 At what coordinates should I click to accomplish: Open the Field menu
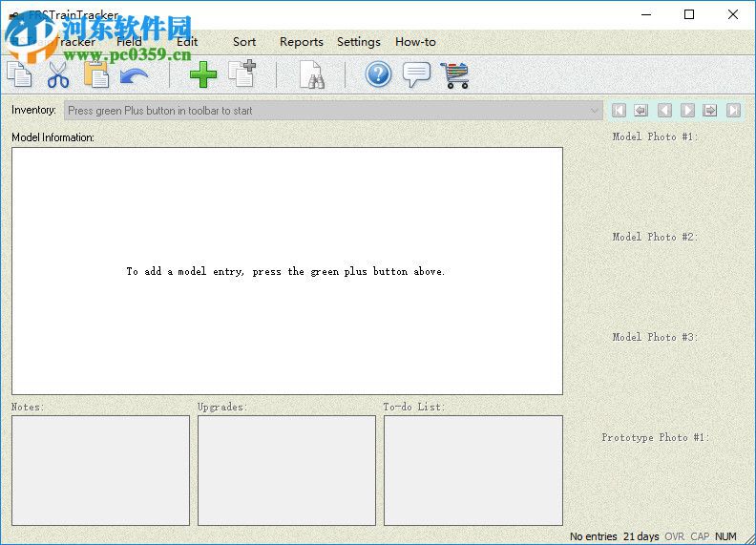coord(129,42)
